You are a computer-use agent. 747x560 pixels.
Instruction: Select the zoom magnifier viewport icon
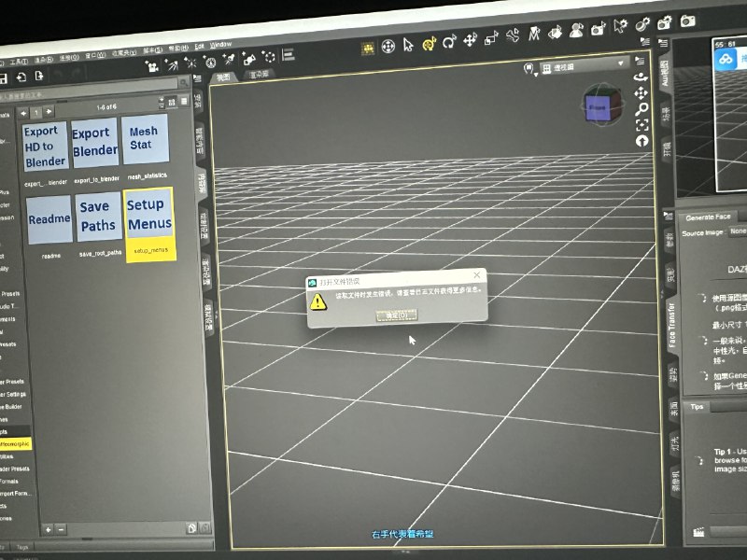[x=642, y=108]
